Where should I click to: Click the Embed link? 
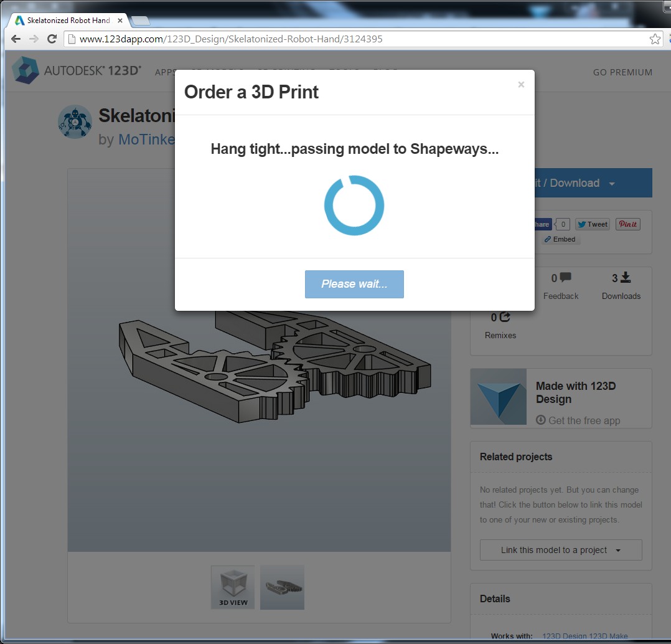[x=560, y=239]
